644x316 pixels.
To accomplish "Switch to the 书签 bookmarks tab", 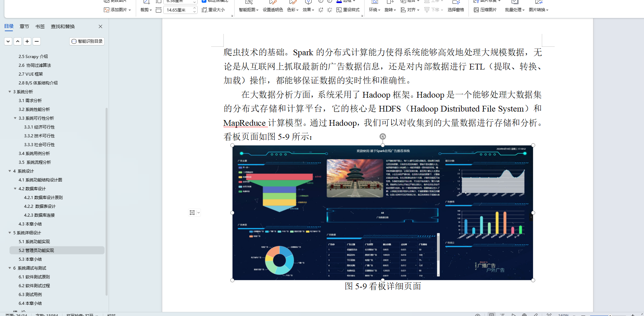I will [x=40, y=26].
